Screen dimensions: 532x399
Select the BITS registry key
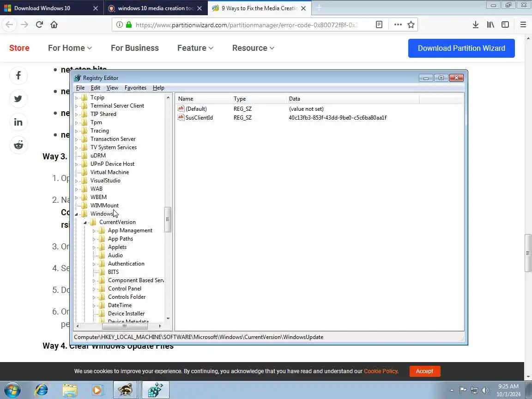click(x=113, y=272)
